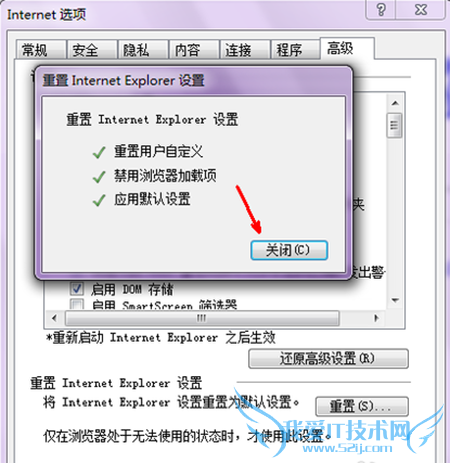Viewport: 450px width, 463px height.
Task: Click the settings list scroll-up arrow
Action: [395, 103]
